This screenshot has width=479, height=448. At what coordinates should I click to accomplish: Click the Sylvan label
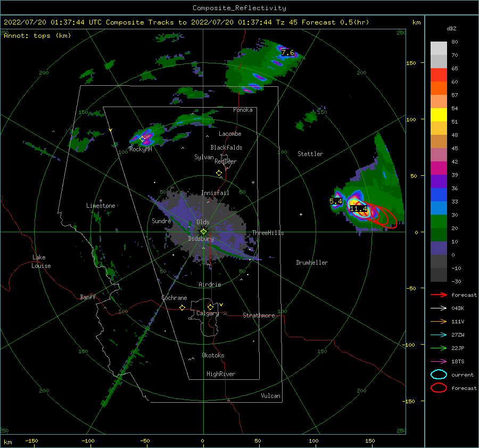tap(204, 157)
